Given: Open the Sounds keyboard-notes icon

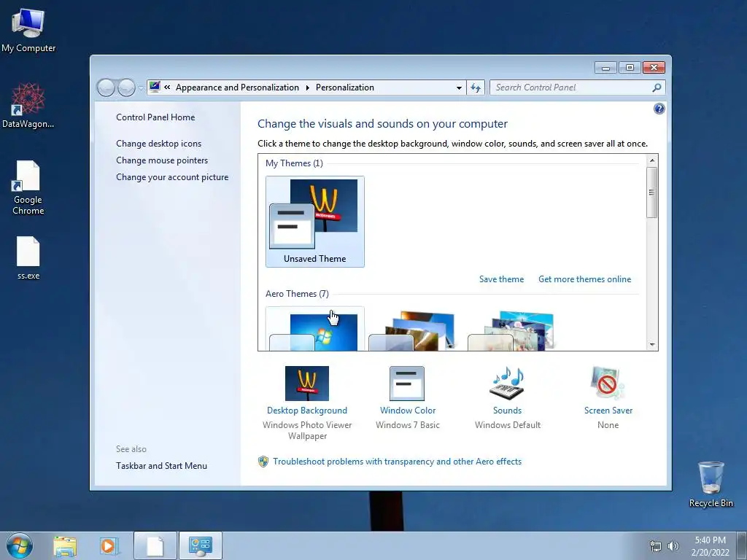Looking at the screenshot, I should [507, 384].
